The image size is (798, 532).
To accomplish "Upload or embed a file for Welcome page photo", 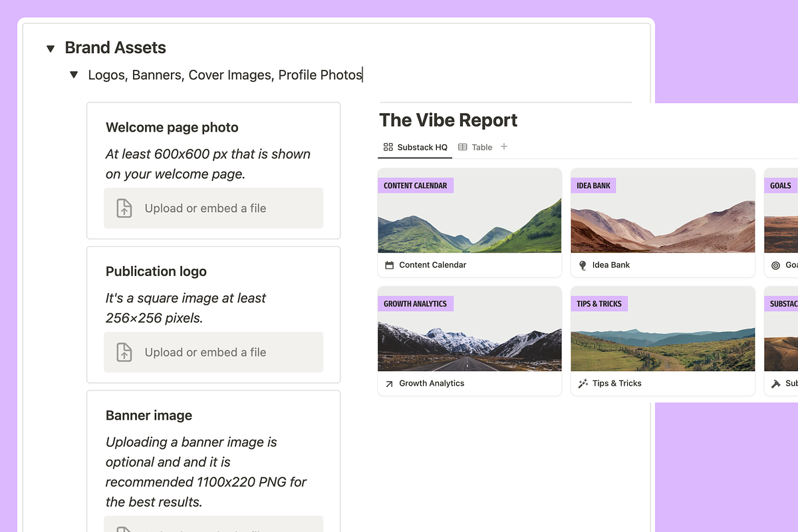I will pyautogui.click(x=213, y=208).
